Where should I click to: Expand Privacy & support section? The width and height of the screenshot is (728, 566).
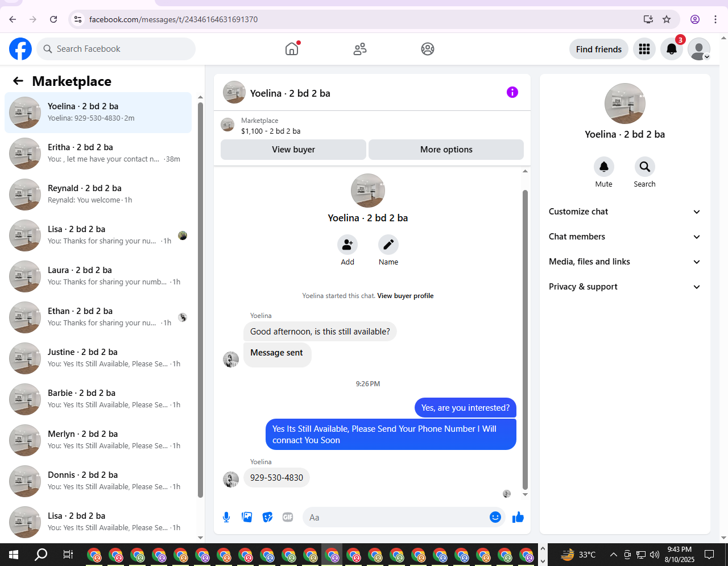click(x=624, y=287)
